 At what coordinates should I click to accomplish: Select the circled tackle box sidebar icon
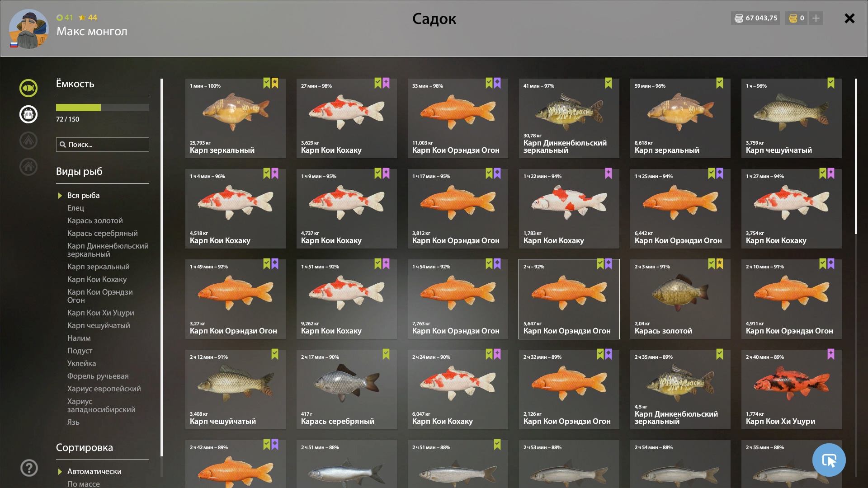28,114
